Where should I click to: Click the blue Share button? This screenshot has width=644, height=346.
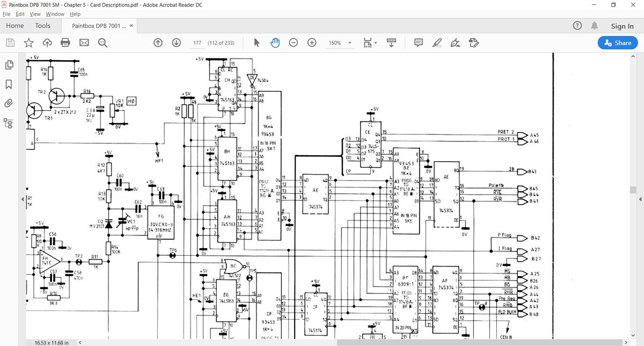point(617,42)
